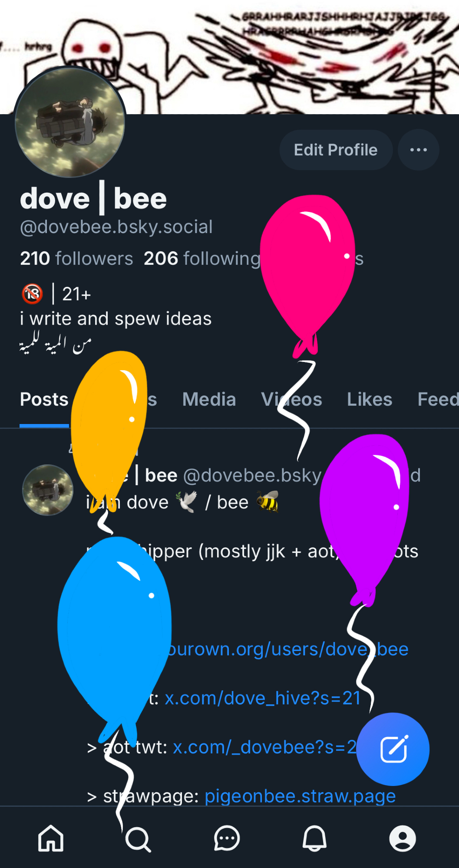459x868 pixels.
Task: Switch to the Media tab
Action: (209, 399)
